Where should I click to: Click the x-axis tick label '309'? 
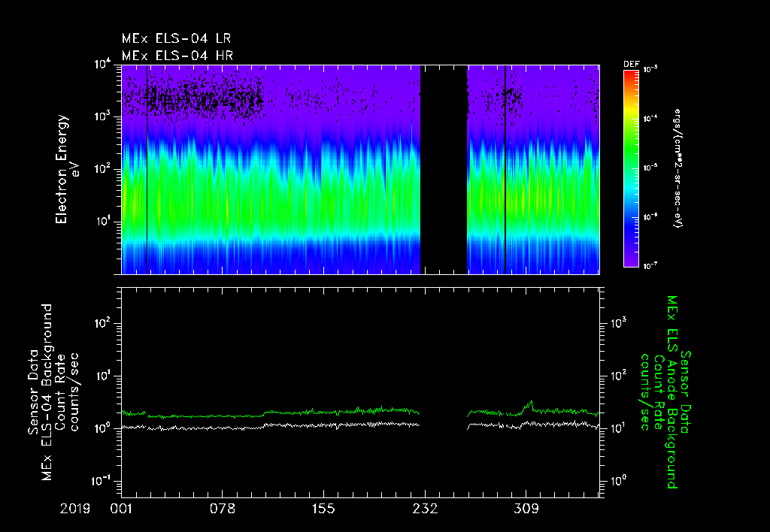[526, 509]
